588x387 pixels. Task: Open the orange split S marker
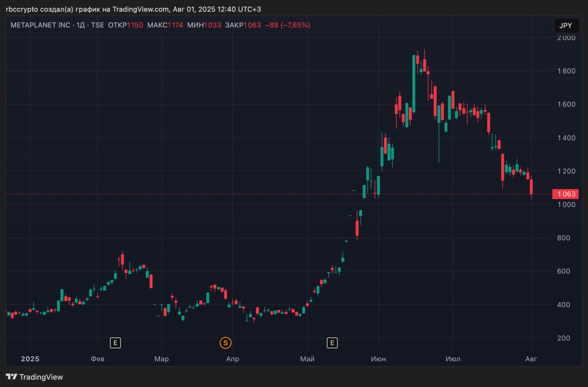[225, 342]
